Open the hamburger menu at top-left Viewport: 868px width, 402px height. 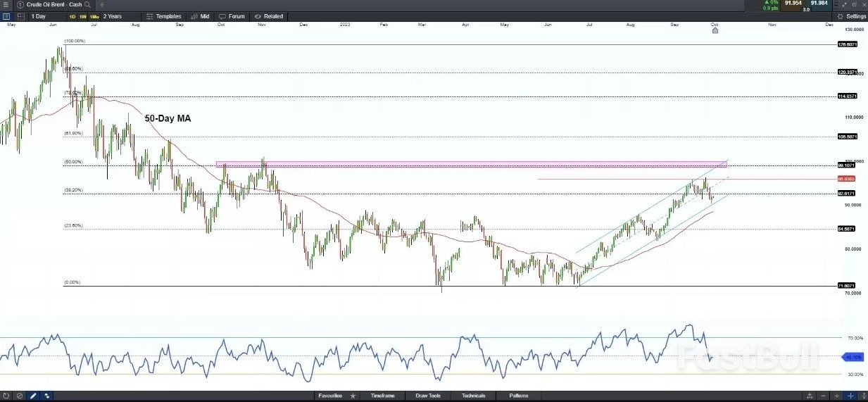click(6, 4)
